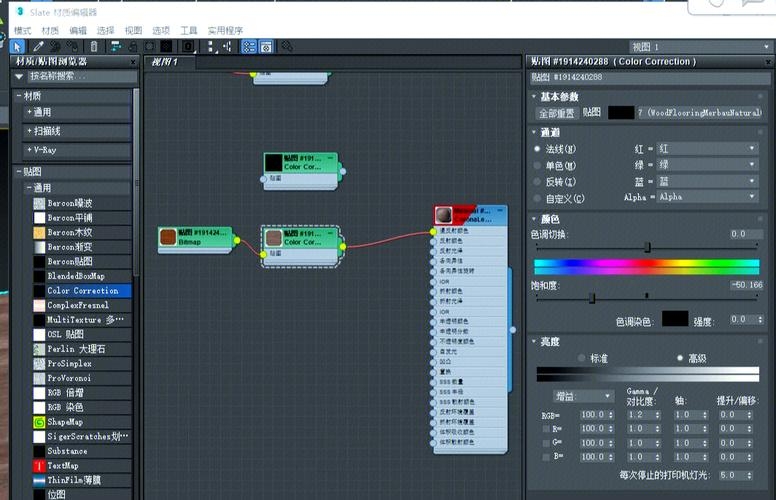Toggle the Material/Map Browser panel icon
This screenshot has height=500, width=776.
(248, 47)
